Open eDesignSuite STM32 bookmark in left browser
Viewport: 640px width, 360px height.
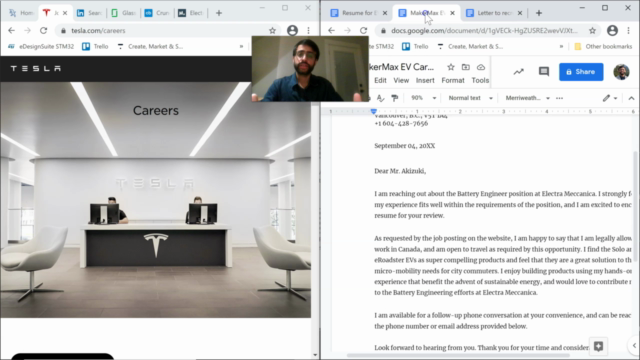41,47
